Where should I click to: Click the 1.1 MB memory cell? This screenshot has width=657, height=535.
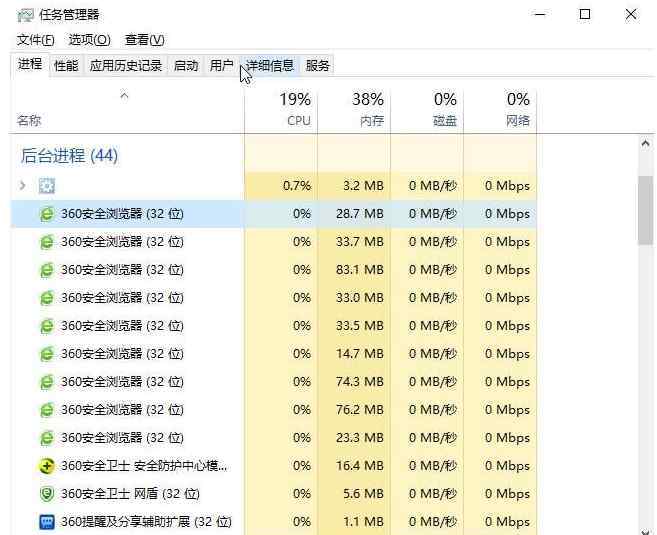tap(354, 522)
